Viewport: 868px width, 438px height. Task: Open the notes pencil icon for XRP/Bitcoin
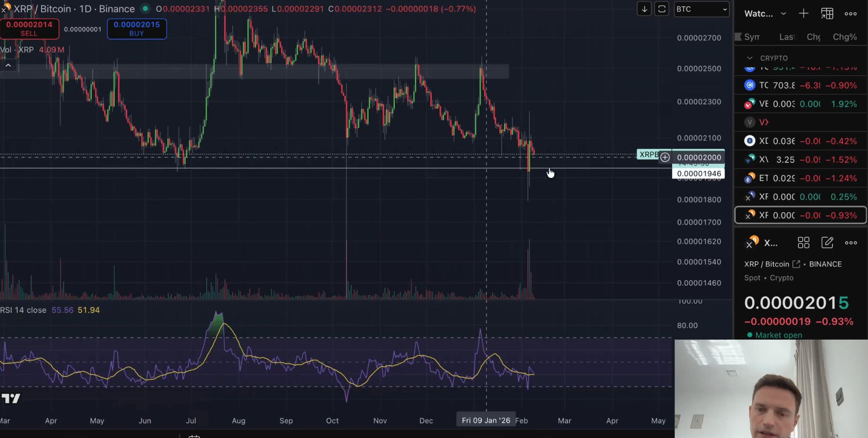(x=827, y=243)
